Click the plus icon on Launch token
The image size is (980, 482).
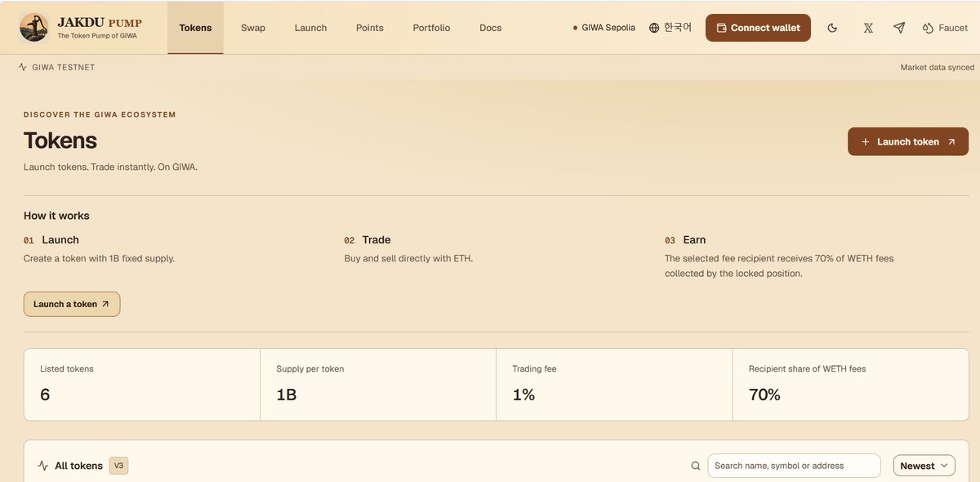866,141
